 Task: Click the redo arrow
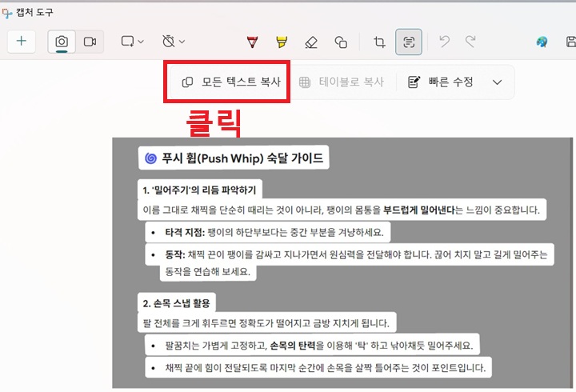[x=470, y=42]
